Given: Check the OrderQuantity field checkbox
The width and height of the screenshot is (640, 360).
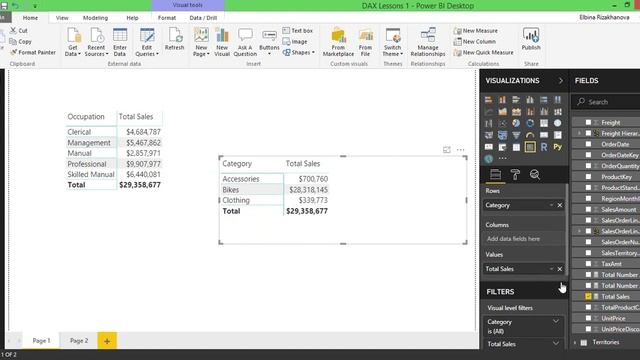Looking at the screenshot, I should (x=588, y=166).
